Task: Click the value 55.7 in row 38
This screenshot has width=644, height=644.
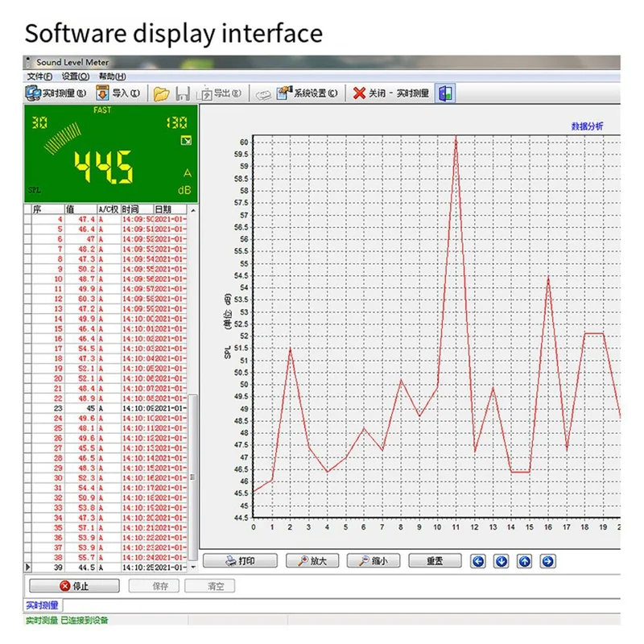Action: (x=86, y=557)
